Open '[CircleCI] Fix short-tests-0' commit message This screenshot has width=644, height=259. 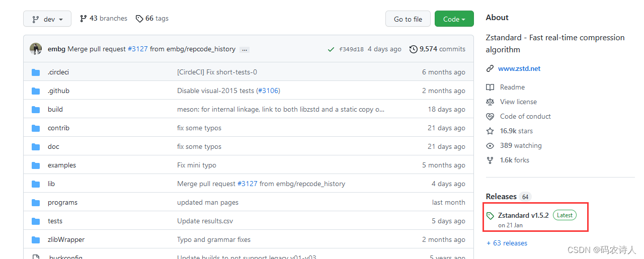(217, 72)
